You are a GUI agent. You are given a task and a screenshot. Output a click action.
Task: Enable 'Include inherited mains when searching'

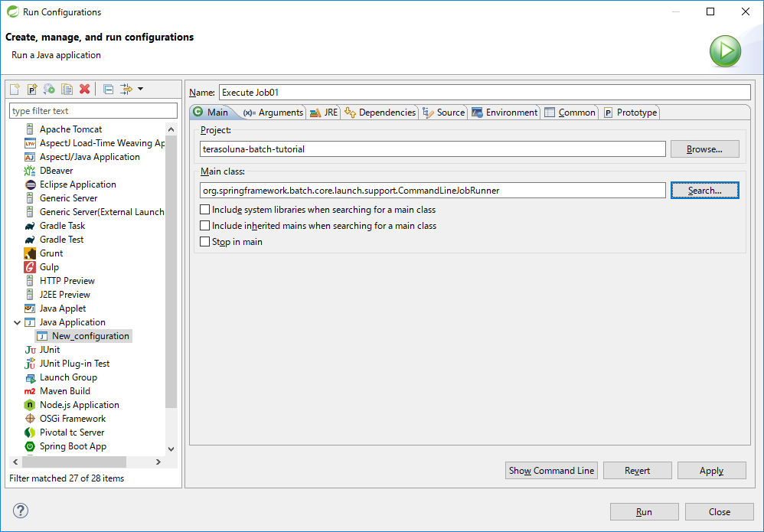(205, 226)
